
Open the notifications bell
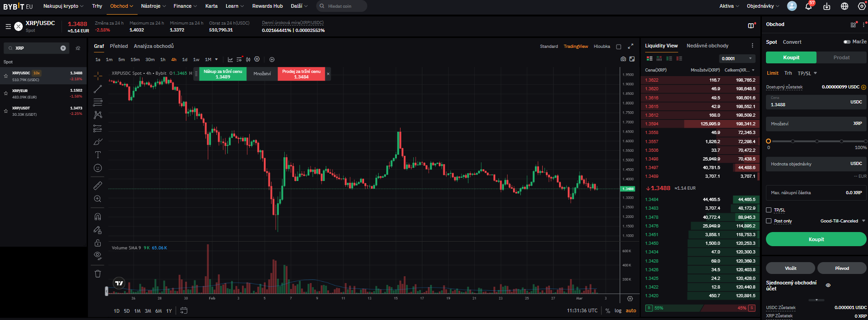click(x=808, y=6)
